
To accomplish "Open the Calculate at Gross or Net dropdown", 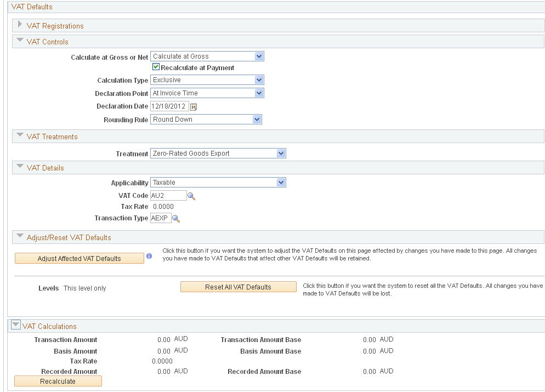I will coord(259,56).
